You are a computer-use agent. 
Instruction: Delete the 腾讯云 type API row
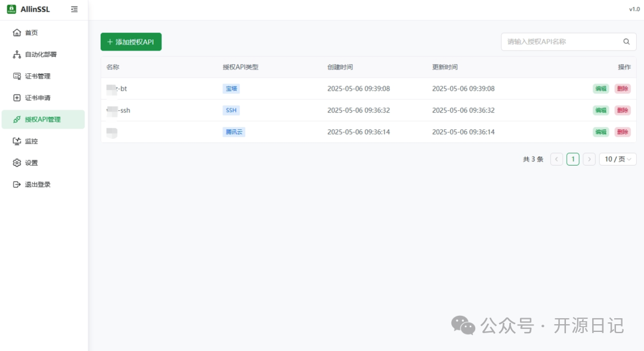[622, 132]
